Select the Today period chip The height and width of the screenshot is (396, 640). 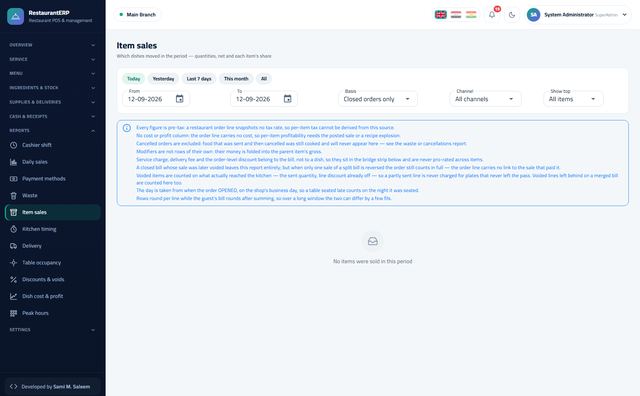tap(133, 79)
